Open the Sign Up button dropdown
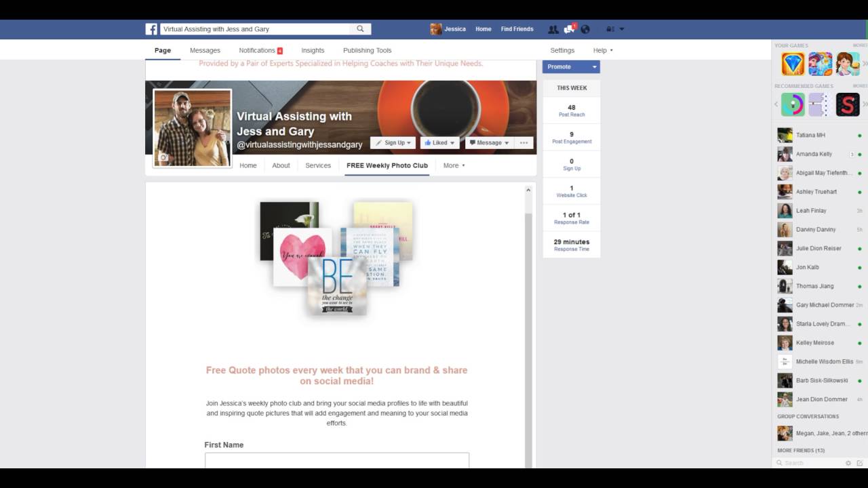Image resolution: width=868 pixels, height=488 pixels. [393, 142]
